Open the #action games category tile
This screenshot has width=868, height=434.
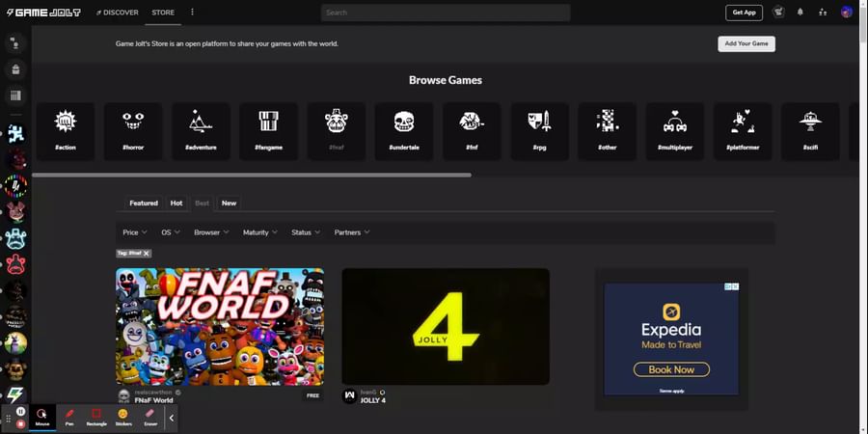click(66, 131)
